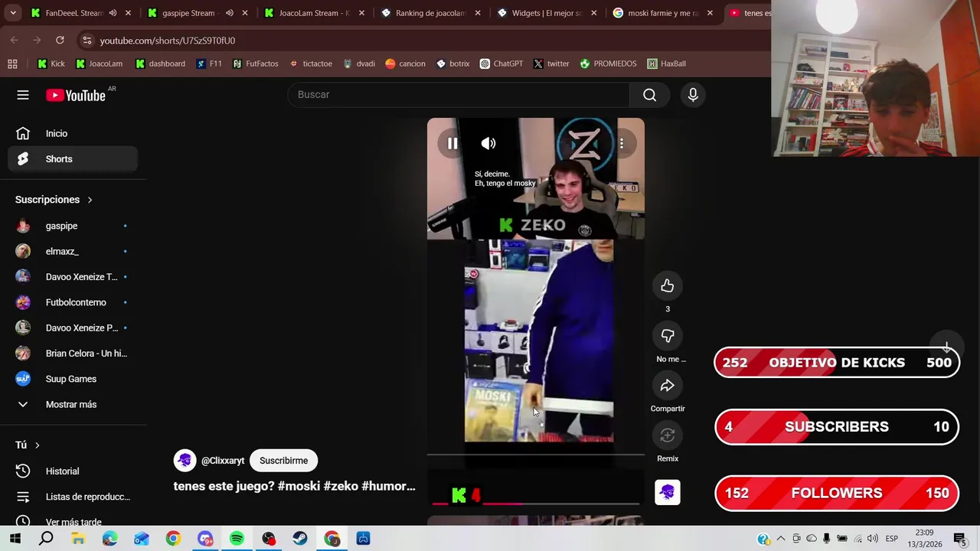Reload the page
Screen dimensions: 980x551
[60, 40]
